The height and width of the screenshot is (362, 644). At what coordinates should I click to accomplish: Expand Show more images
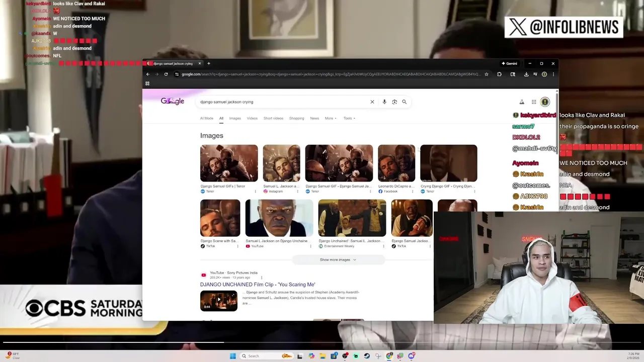point(338,260)
